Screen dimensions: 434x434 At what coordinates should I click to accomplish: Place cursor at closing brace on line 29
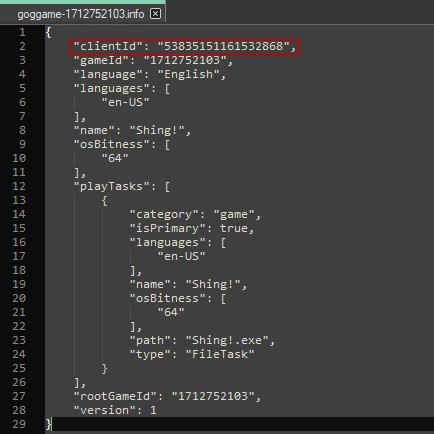coord(49,424)
